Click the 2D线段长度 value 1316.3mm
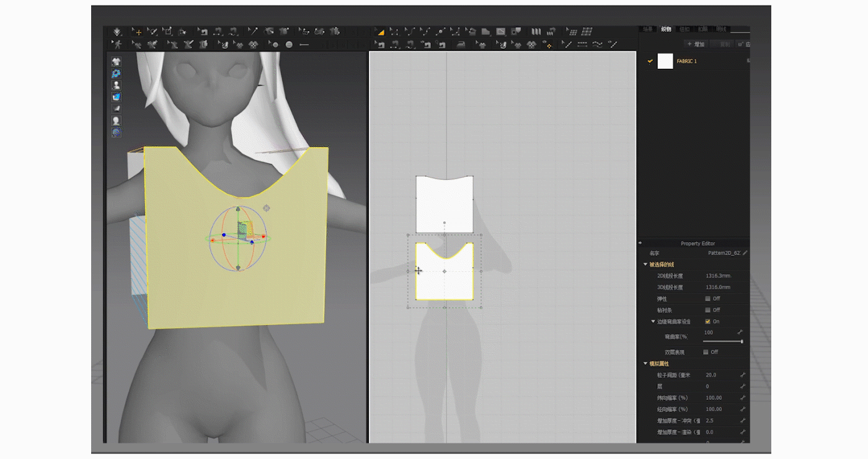The width and height of the screenshot is (868, 459). tap(718, 275)
